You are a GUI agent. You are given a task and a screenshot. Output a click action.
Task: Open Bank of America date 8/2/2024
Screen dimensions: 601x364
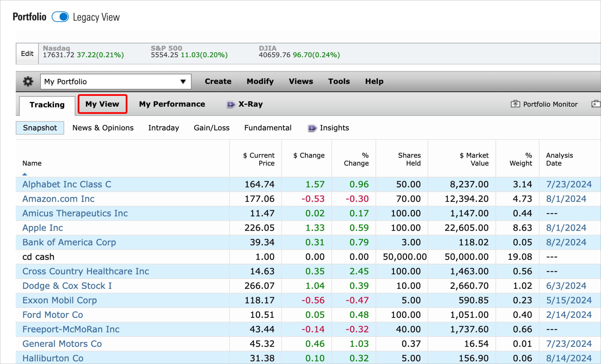click(566, 242)
